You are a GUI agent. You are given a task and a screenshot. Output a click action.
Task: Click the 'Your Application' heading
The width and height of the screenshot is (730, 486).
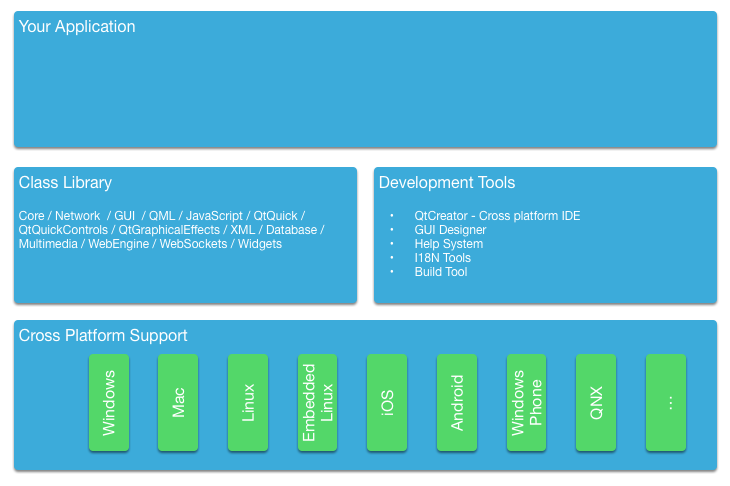tap(77, 27)
